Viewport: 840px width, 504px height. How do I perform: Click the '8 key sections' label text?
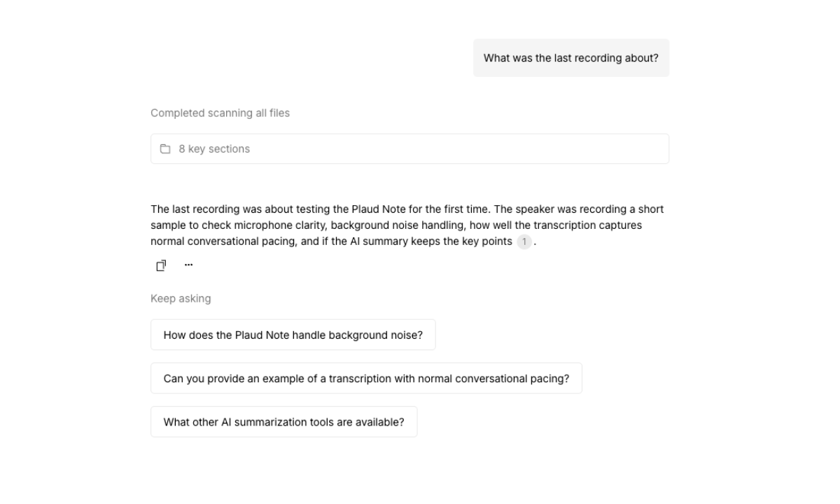[214, 149]
